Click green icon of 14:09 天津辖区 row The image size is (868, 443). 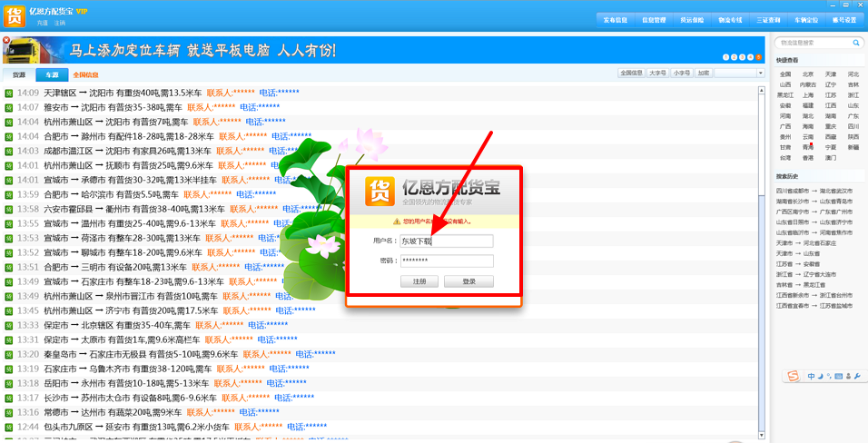(9, 93)
